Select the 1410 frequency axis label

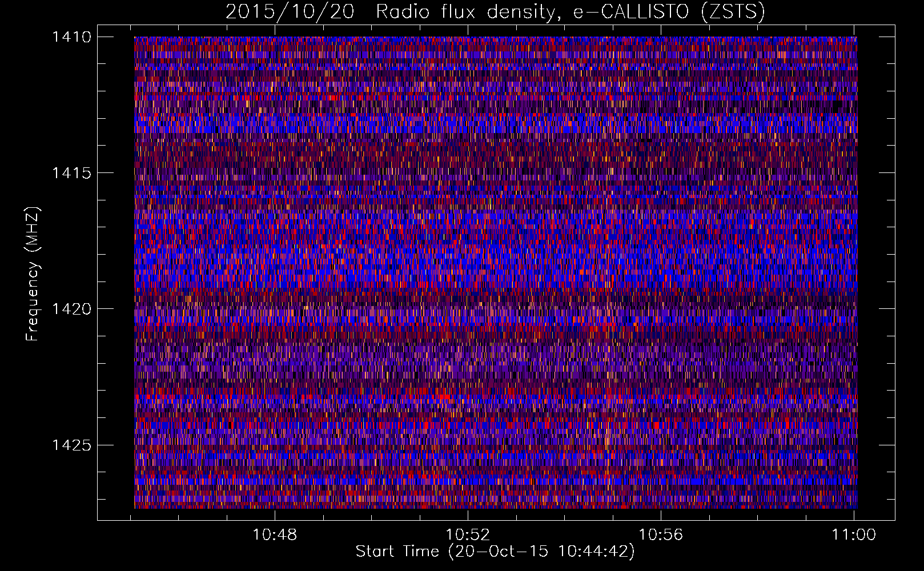tap(71, 37)
